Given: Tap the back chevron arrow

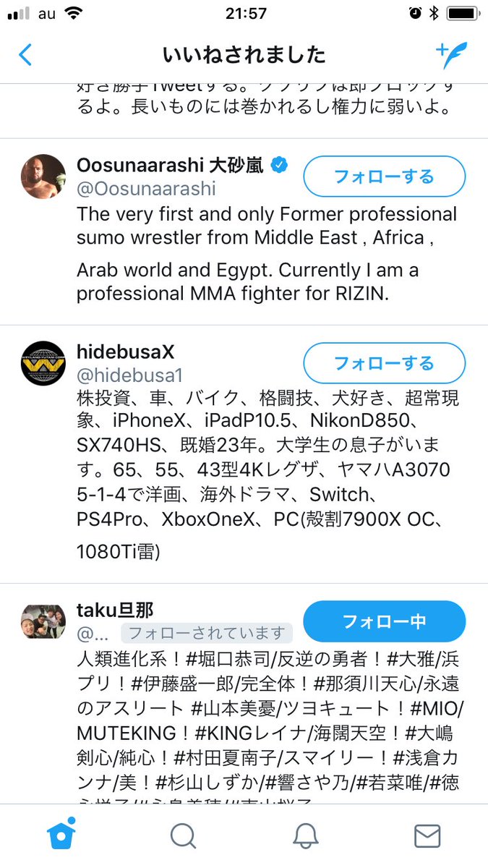Looking at the screenshot, I should pos(25,55).
